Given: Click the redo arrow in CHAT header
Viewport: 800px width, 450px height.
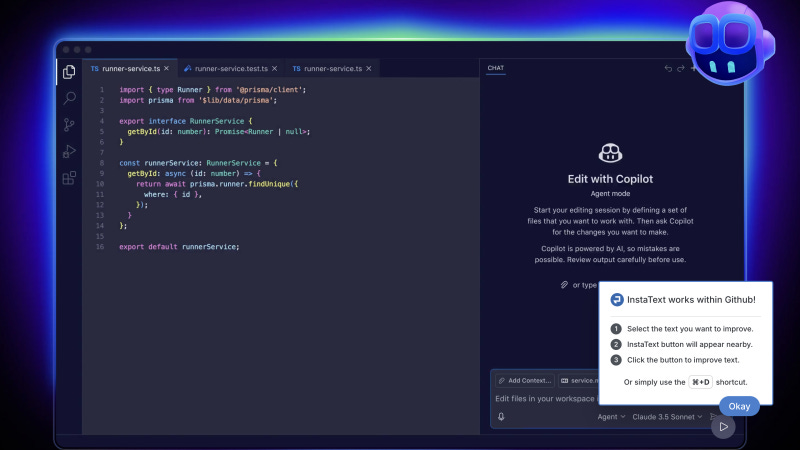Looking at the screenshot, I should tap(681, 68).
